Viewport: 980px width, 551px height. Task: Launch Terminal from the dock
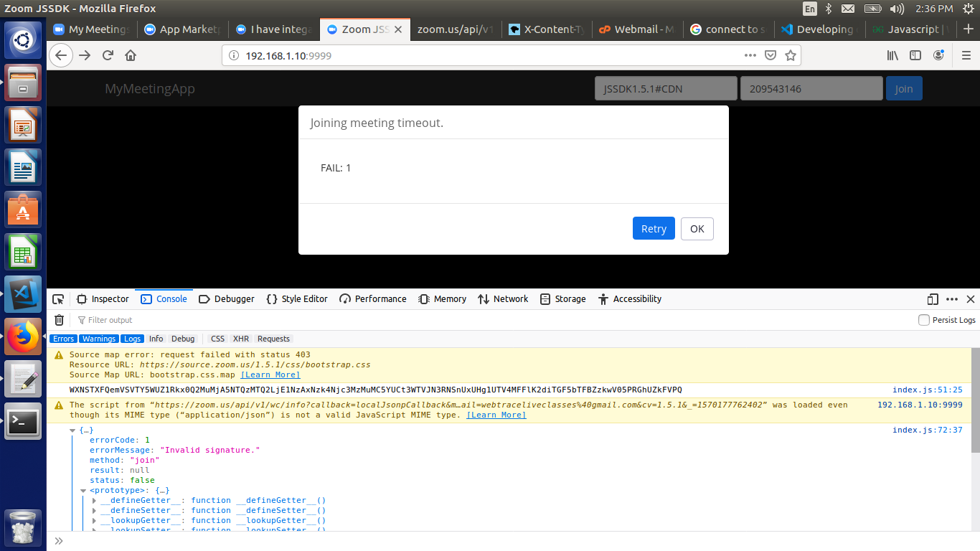tap(24, 421)
